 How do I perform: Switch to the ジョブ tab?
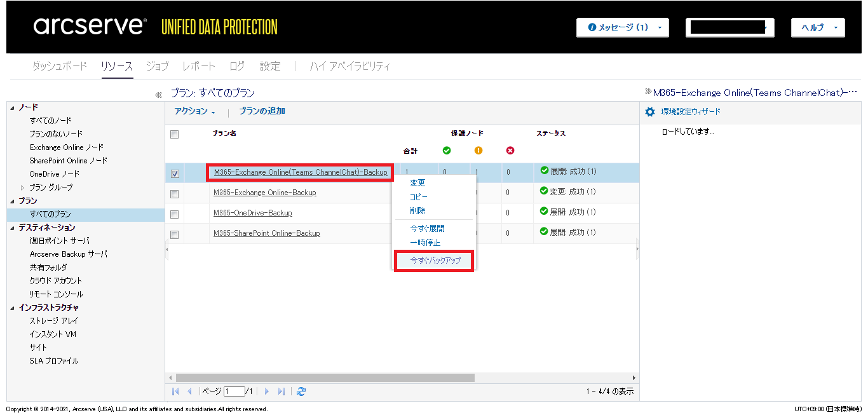point(158,66)
